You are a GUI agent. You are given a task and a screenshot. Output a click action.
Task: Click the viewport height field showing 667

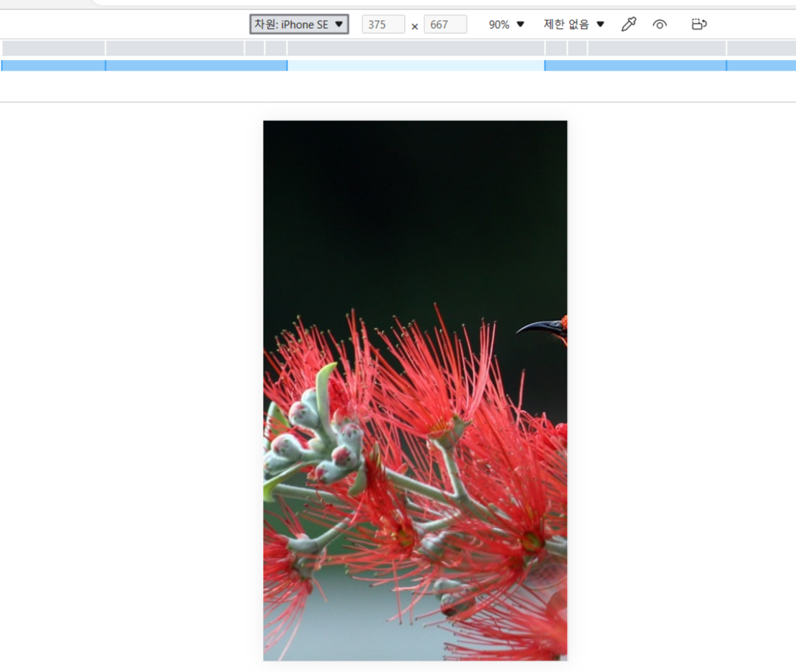point(445,24)
